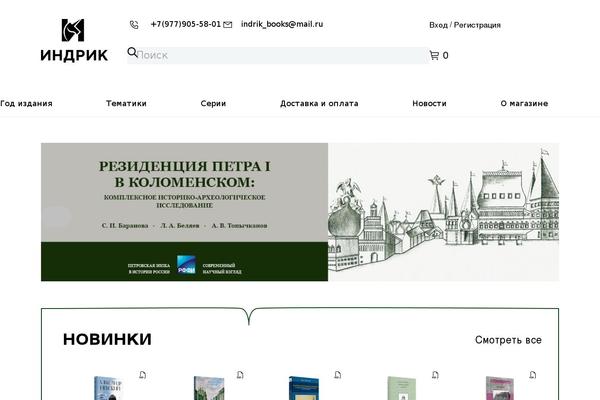Click the document icon above the third book

point(338,374)
